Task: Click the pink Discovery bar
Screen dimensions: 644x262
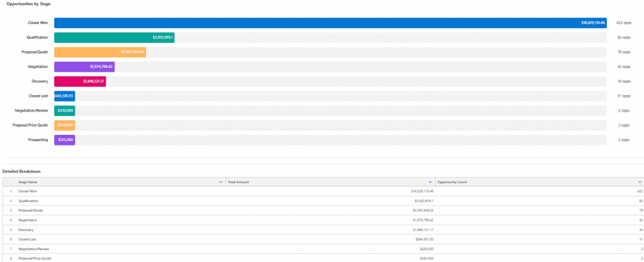Action: pos(80,81)
